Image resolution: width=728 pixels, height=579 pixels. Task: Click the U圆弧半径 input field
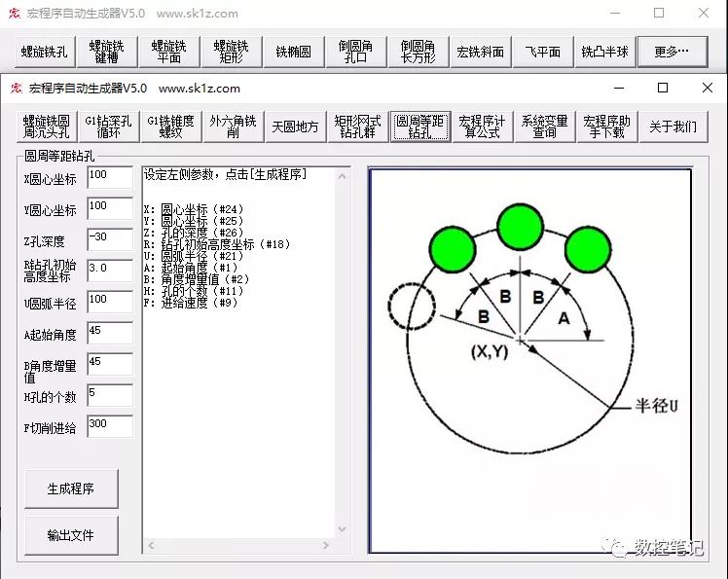click(109, 302)
